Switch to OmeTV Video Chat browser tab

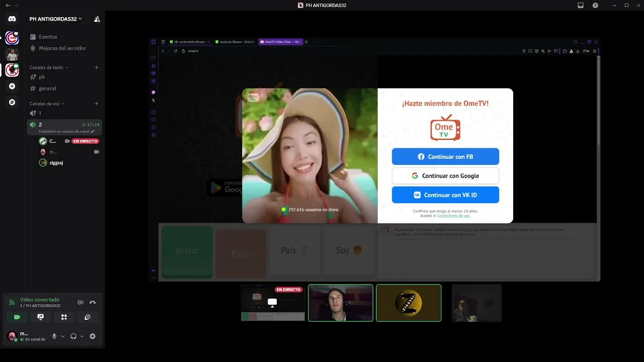(280, 42)
